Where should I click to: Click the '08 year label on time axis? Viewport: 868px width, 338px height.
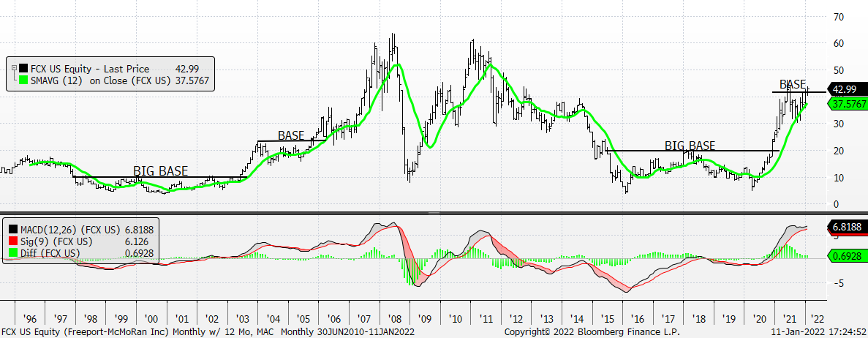pos(395,320)
